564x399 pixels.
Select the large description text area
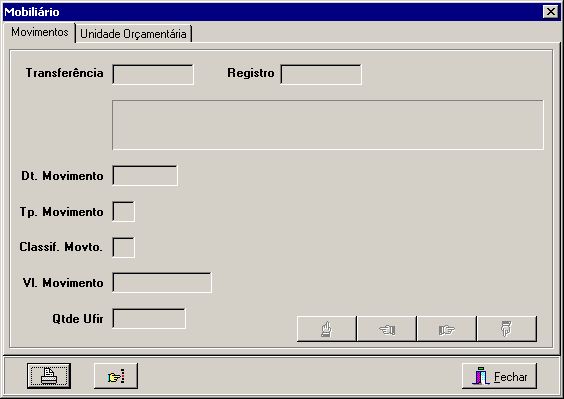point(328,125)
